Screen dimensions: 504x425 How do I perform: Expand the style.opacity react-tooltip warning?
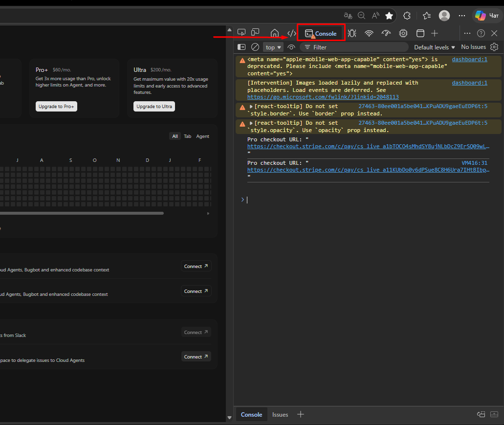251,123
